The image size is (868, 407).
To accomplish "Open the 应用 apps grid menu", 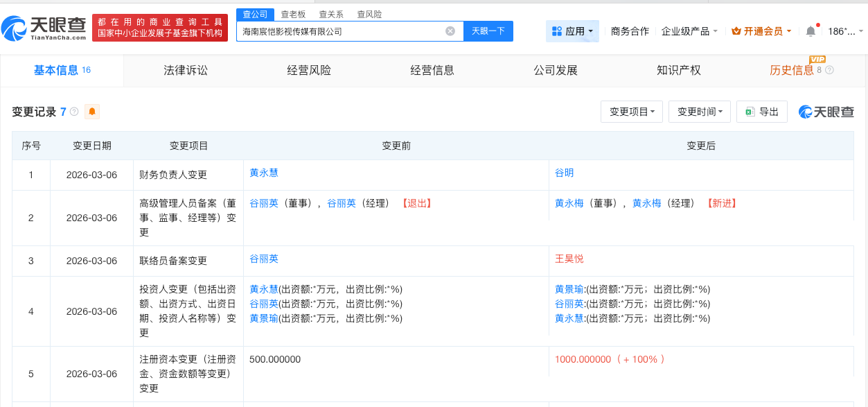I will [572, 31].
